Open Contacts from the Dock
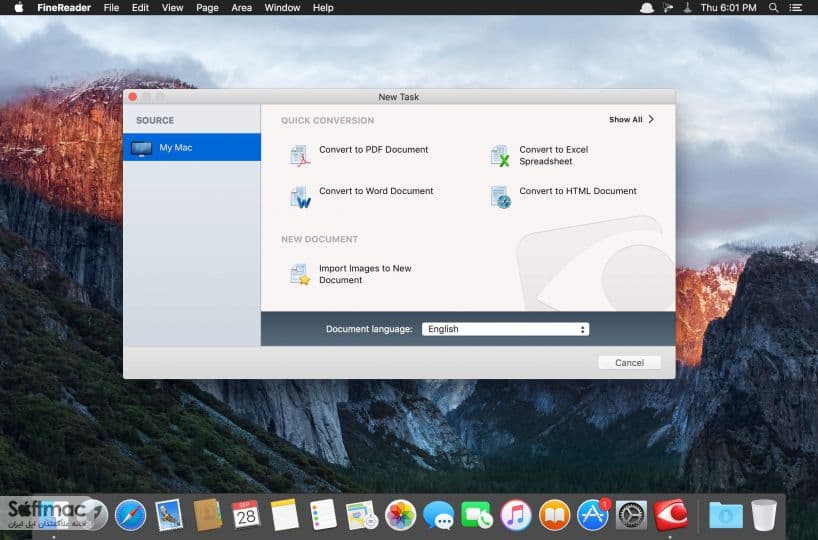This screenshot has width=818, height=540. pos(208,515)
